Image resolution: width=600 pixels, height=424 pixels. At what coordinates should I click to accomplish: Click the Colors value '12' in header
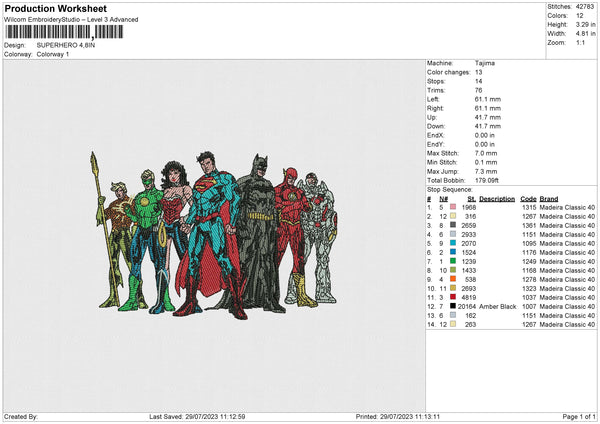580,16
